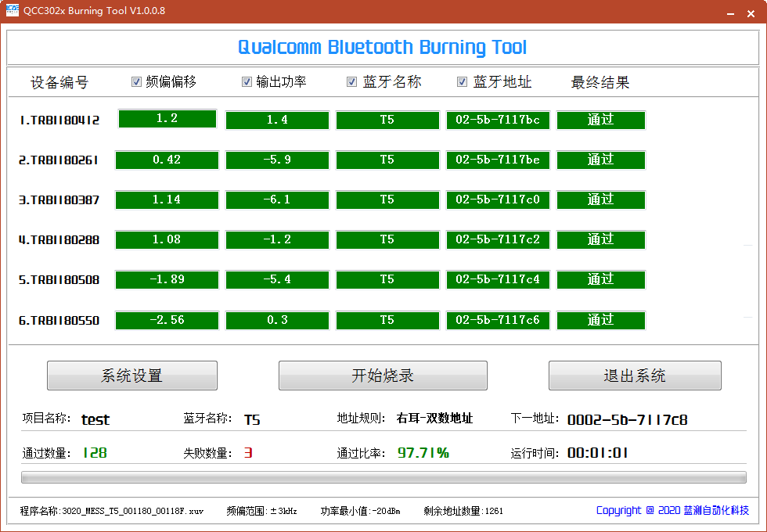767x532 pixels.
Task: Click Copyright 2020 蓝测自动化科技 text
Action: tap(672, 510)
